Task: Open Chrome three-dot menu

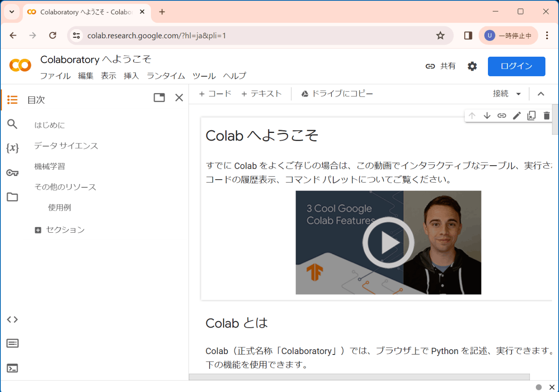Action: tap(547, 36)
